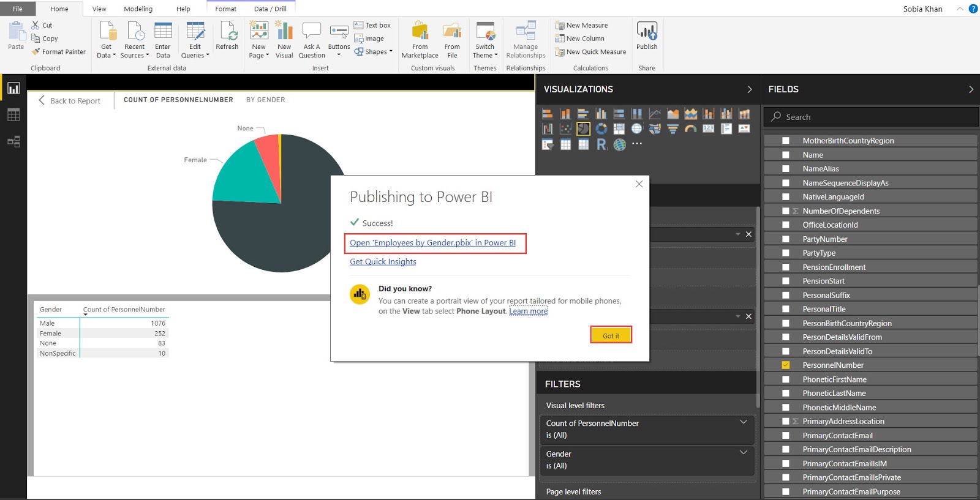Expand the New Page dropdown
980x500 pixels.
(x=268, y=56)
